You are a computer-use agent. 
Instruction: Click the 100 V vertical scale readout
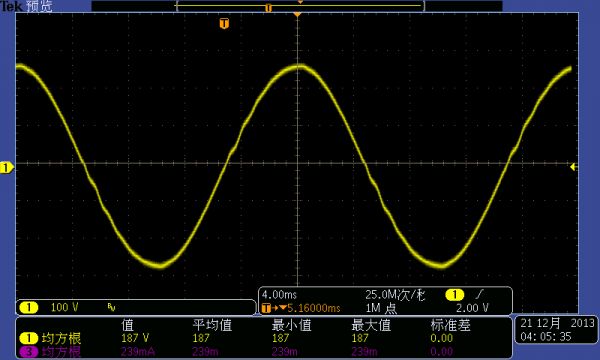coord(64,307)
